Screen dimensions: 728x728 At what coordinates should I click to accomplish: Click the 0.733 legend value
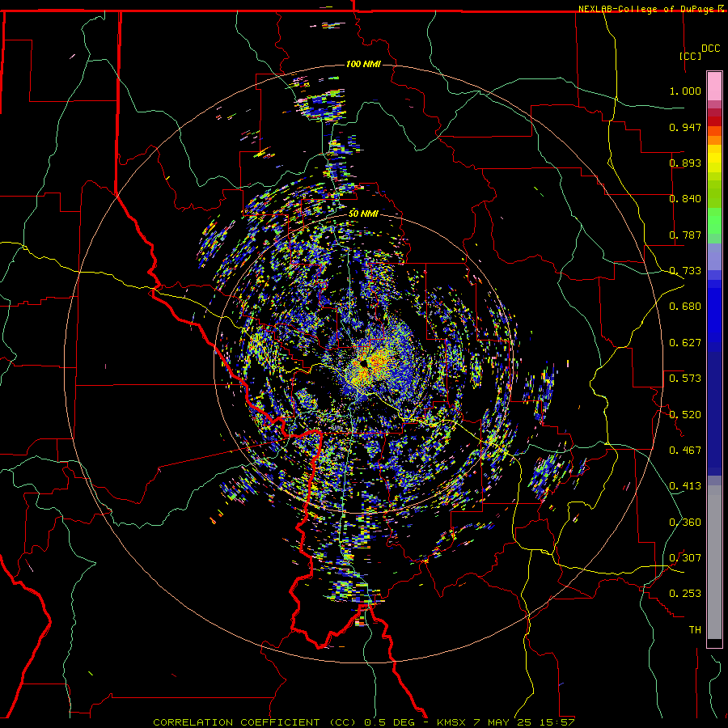[685, 271]
